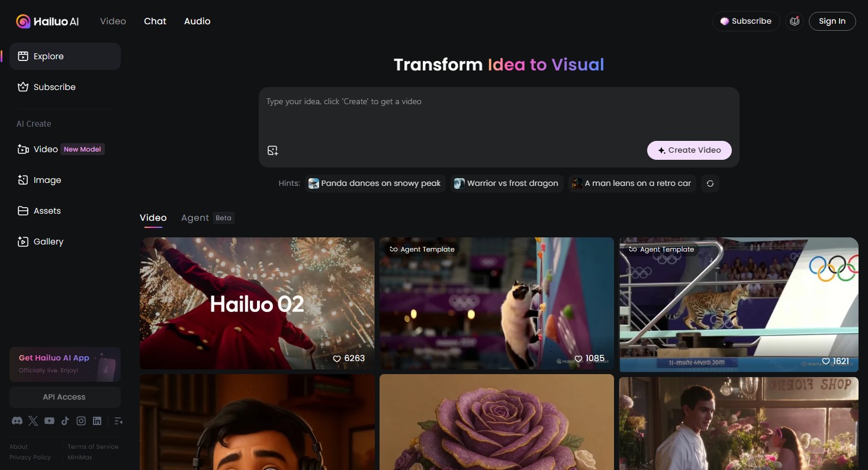Click the API Access button

pyautogui.click(x=65, y=397)
